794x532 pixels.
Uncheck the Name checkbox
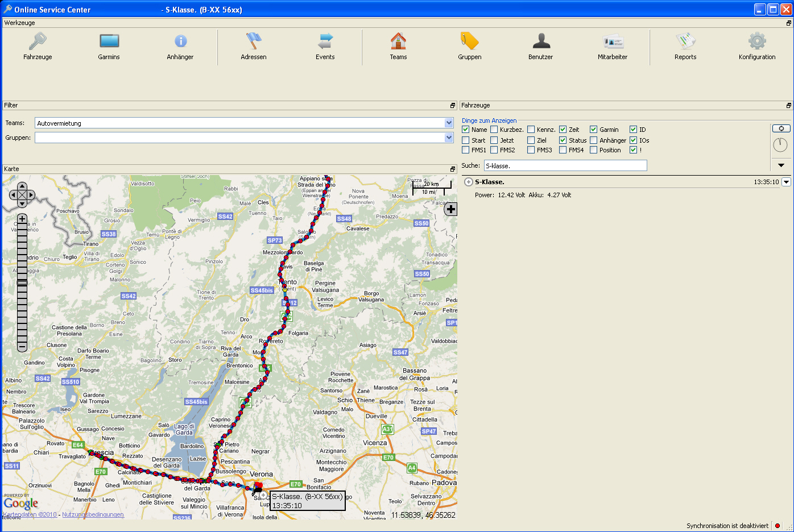[x=466, y=130]
